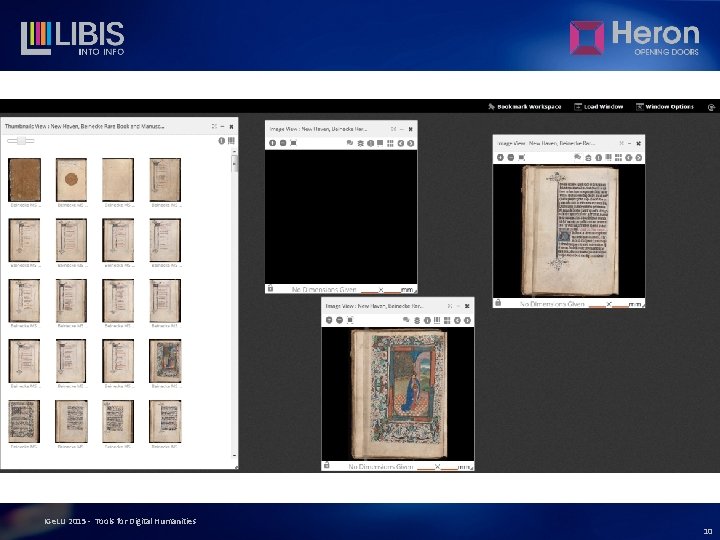Switch illuminated miniature window to scroll view
The height and width of the screenshot is (540, 720).
[x=437, y=320]
